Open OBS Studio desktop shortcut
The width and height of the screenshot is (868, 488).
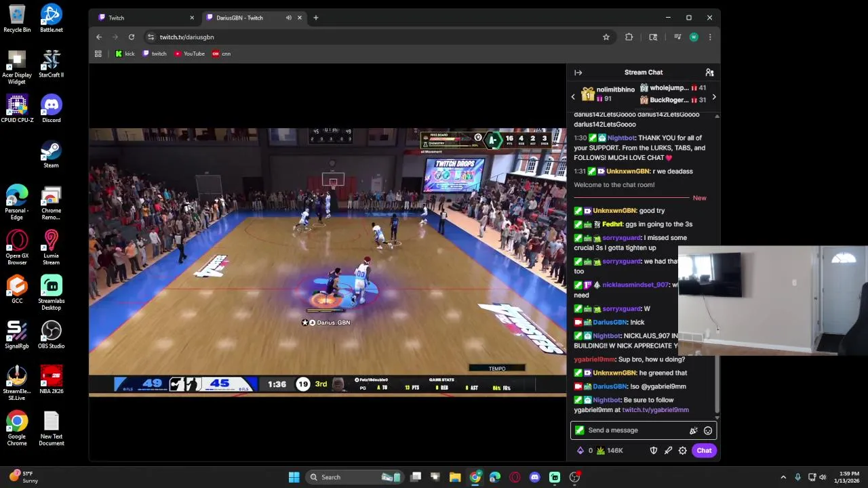[x=51, y=335]
